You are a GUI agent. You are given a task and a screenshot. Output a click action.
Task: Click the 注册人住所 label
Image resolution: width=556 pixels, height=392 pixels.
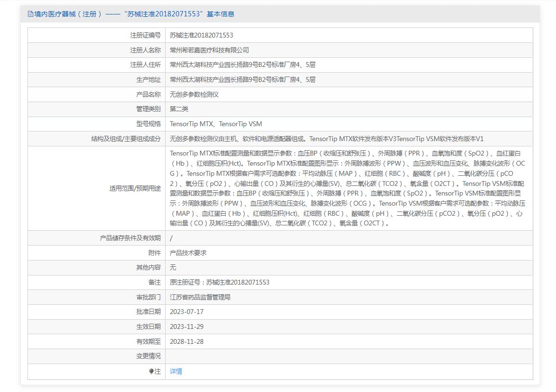[145, 65]
